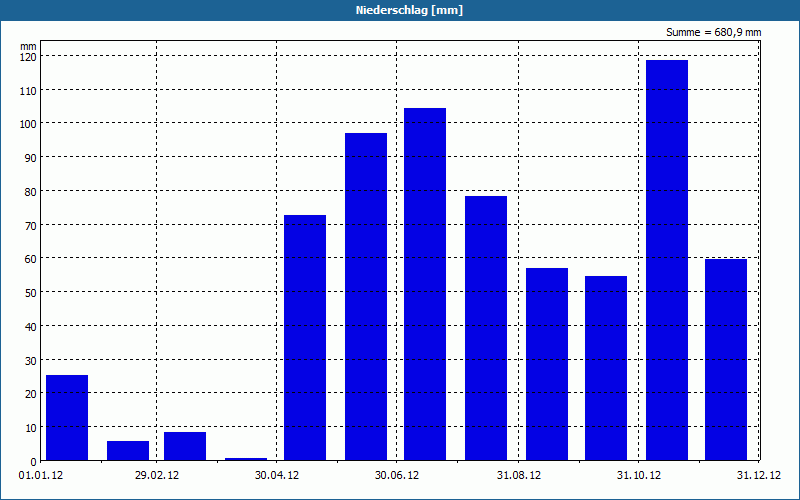Select the tallest November bar near 119 mm
This screenshot has height=500, width=800.
pyautogui.click(x=667, y=260)
